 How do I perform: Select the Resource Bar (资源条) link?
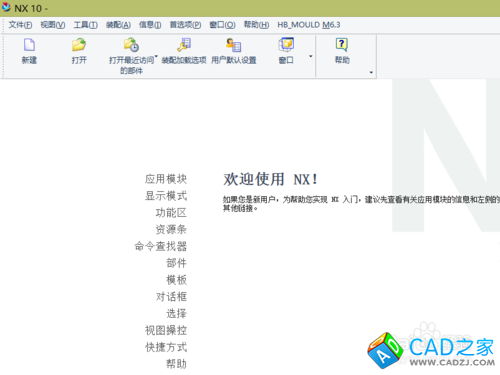click(171, 229)
